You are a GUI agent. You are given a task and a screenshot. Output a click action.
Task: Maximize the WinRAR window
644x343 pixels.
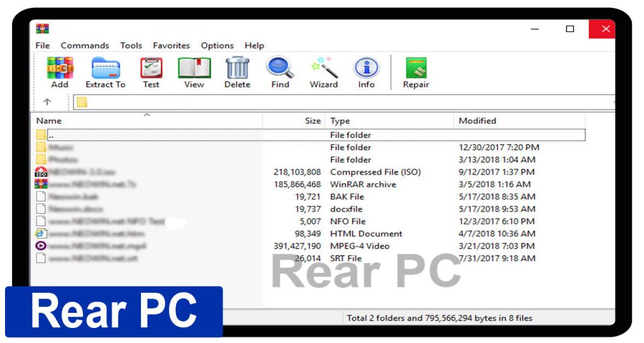coord(570,29)
